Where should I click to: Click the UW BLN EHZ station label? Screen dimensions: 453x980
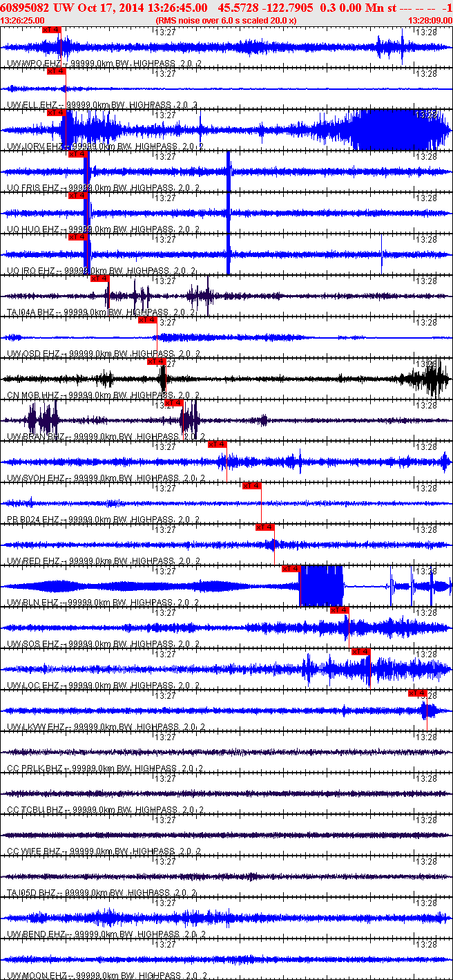34,603
